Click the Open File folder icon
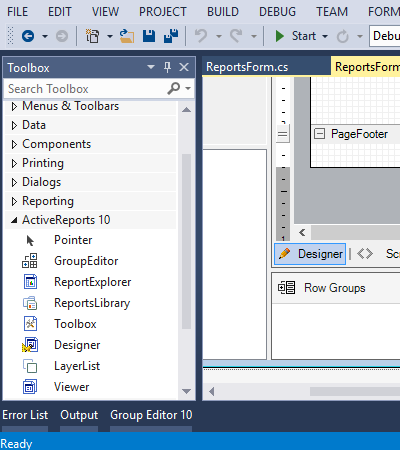 127,36
